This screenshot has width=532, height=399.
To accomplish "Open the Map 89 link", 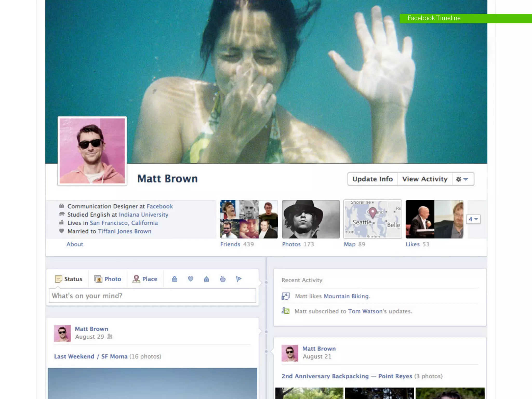I will click(x=355, y=244).
